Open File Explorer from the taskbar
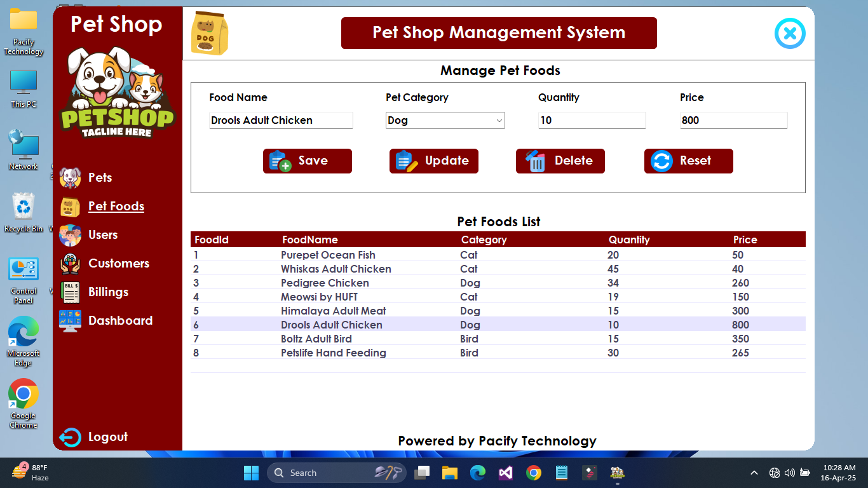 point(450,473)
